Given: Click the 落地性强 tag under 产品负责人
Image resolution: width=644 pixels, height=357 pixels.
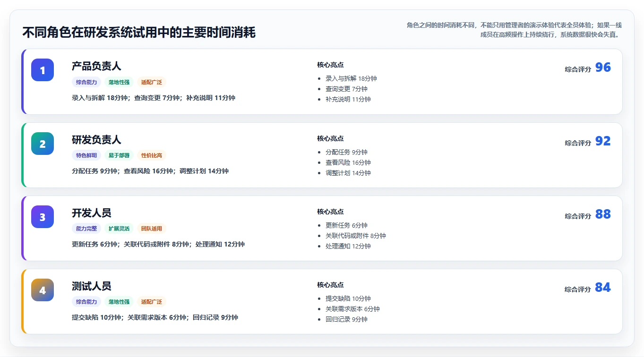Looking at the screenshot, I should [119, 82].
